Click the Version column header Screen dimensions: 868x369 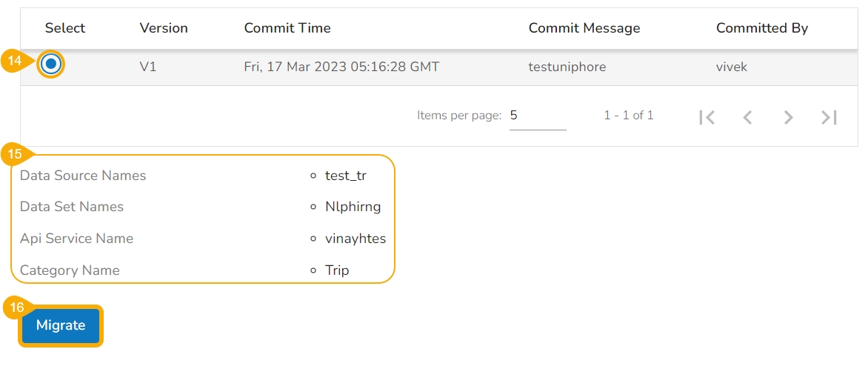click(x=164, y=28)
